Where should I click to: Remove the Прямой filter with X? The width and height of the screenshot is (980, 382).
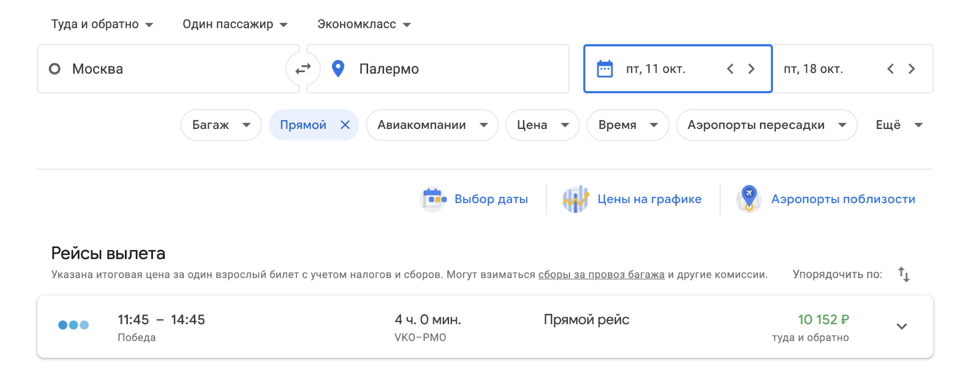(345, 125)
